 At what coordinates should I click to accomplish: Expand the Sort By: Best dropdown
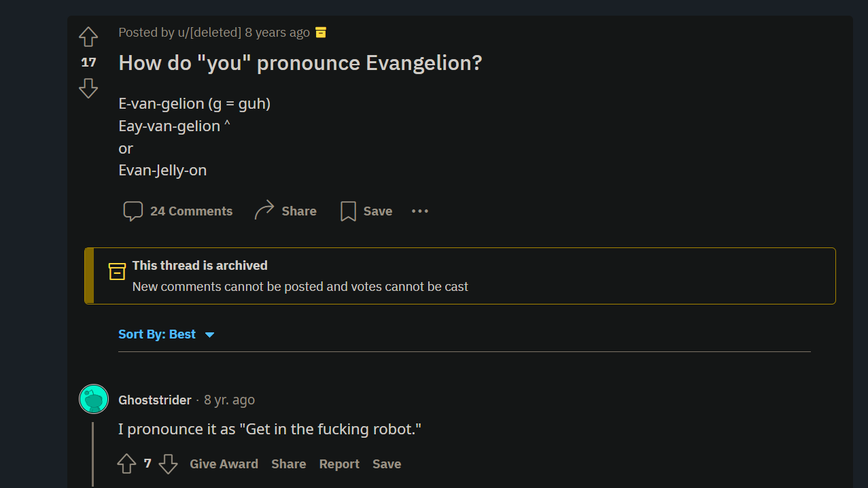167,334
